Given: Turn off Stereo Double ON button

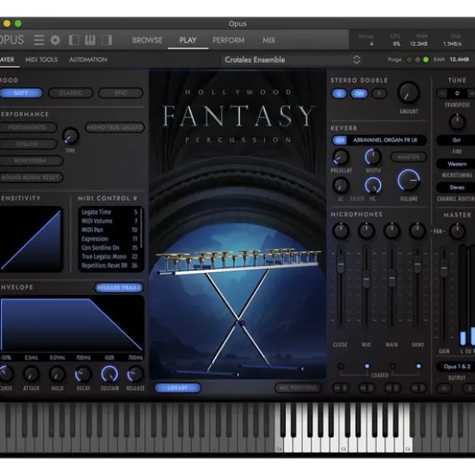Looking at the screenshot, I should coord(359,93).
